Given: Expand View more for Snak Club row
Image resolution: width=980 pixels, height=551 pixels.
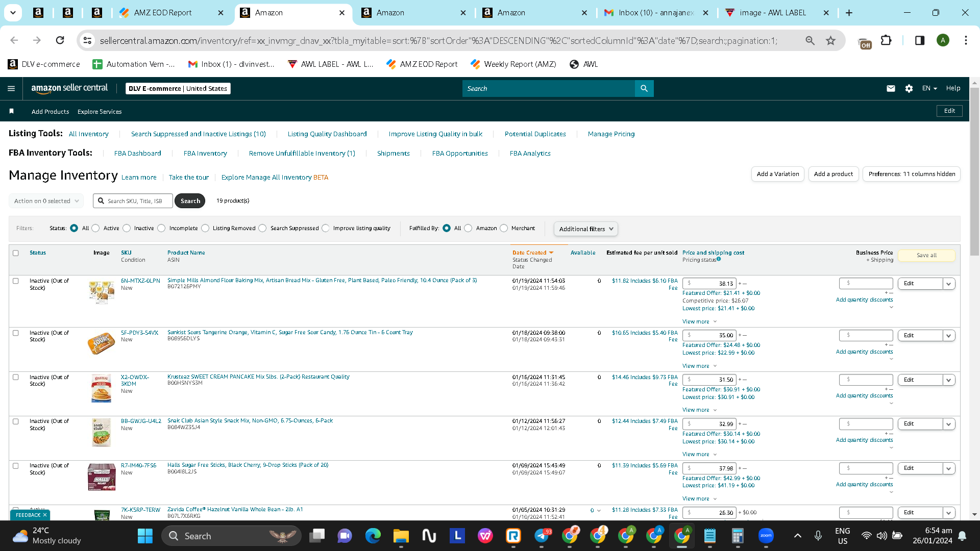Looking at the screenshot, I should point(699,455).
